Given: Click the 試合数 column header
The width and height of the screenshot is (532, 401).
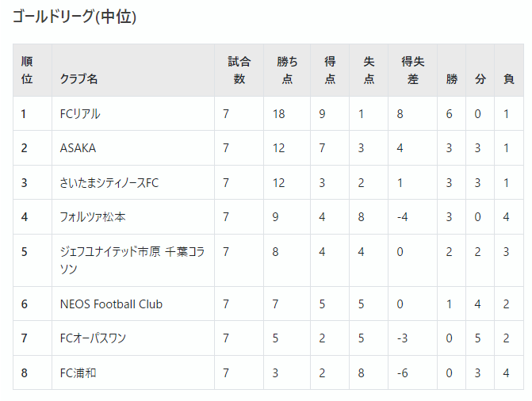Looking at the screenshot, I should 239,71.
